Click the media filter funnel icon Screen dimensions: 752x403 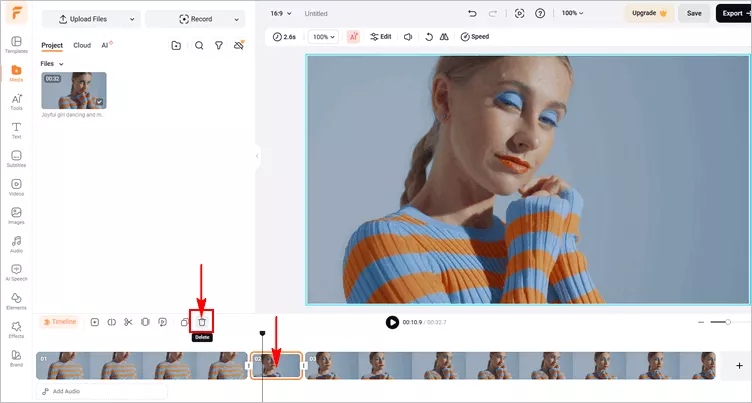click(x=219, y=46)
